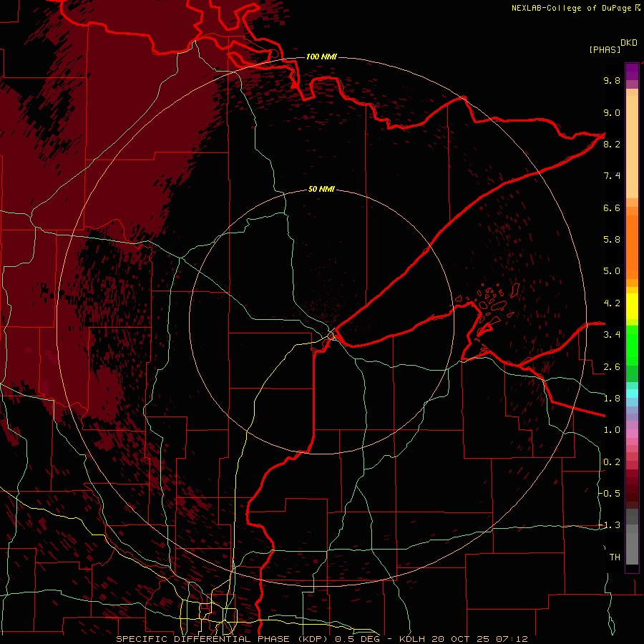This screenshot has height=644, width=644.
Task: Click the -0.5 value on the color scale
Action: 610,494
